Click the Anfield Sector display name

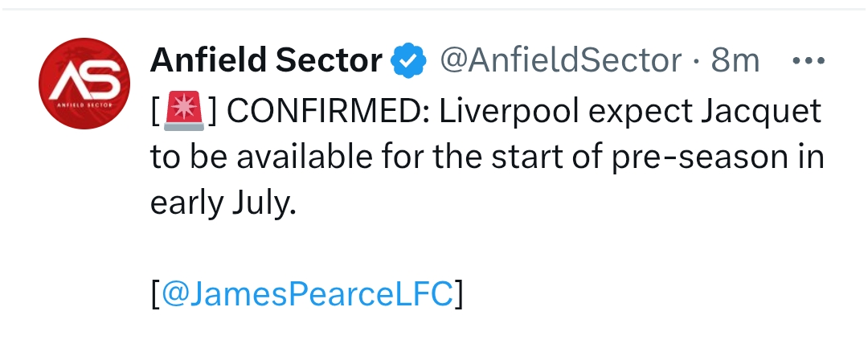266,61
